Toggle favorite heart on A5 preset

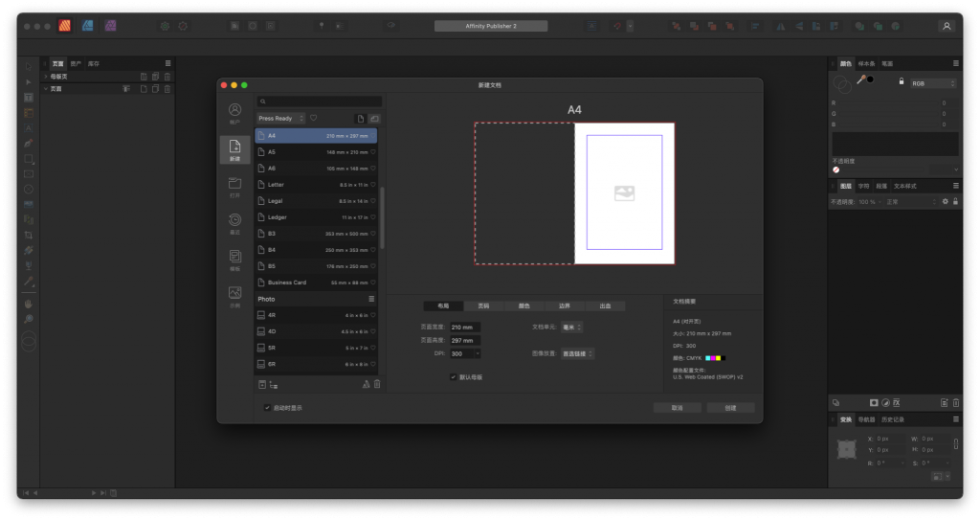(x=373, y=152)
